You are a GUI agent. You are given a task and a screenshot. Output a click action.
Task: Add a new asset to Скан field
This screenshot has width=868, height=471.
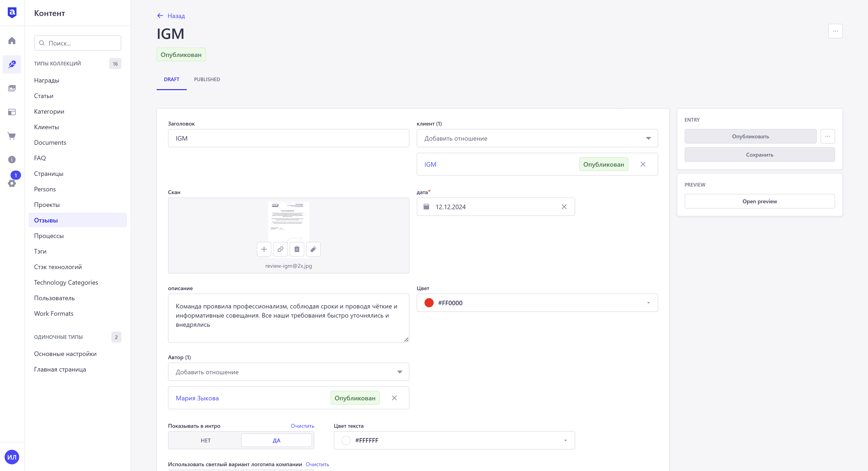[x=264, y=249]
